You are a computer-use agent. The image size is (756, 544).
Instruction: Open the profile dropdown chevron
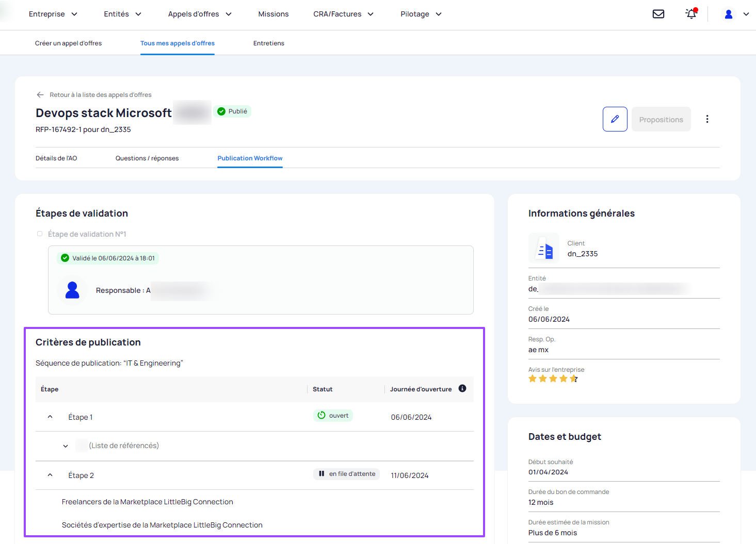[746, 14]
